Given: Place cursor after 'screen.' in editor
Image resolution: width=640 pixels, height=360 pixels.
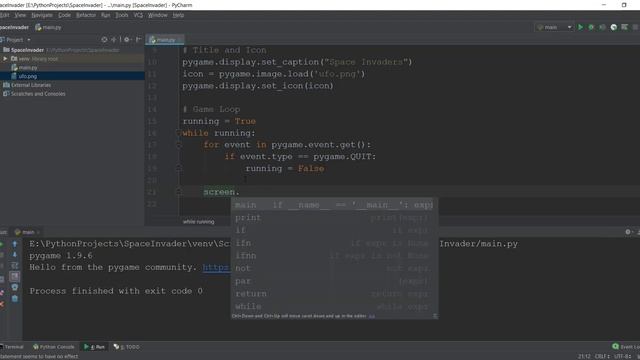Looking at the screenshot, I should (240, 192).
